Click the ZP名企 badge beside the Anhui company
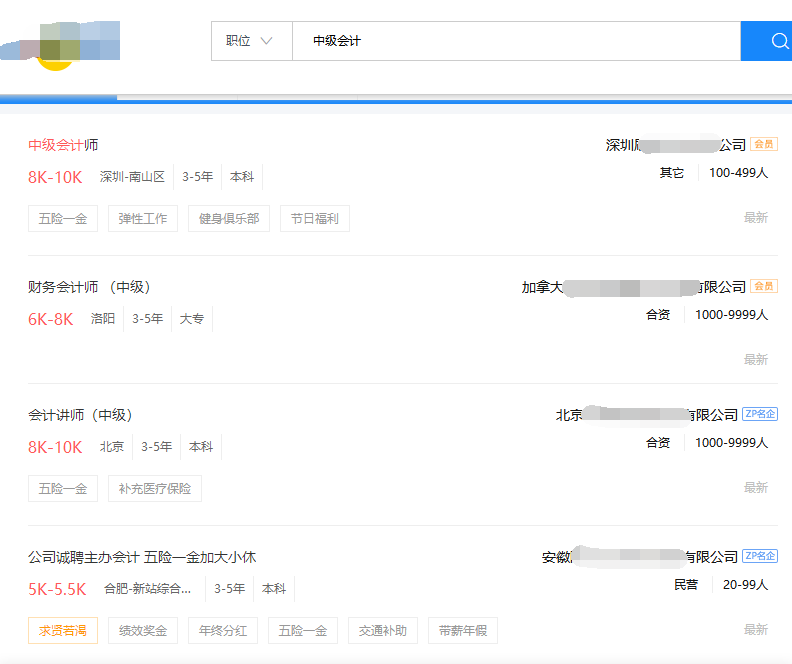This screenshot has width=792, height=664. coord(760,557)
